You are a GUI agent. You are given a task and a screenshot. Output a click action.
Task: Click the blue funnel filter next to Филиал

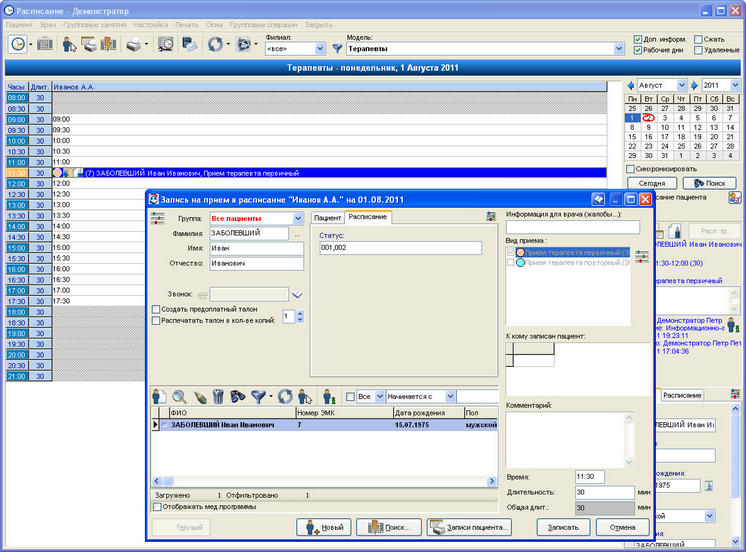pyautogui.click(x=337, y=49)
